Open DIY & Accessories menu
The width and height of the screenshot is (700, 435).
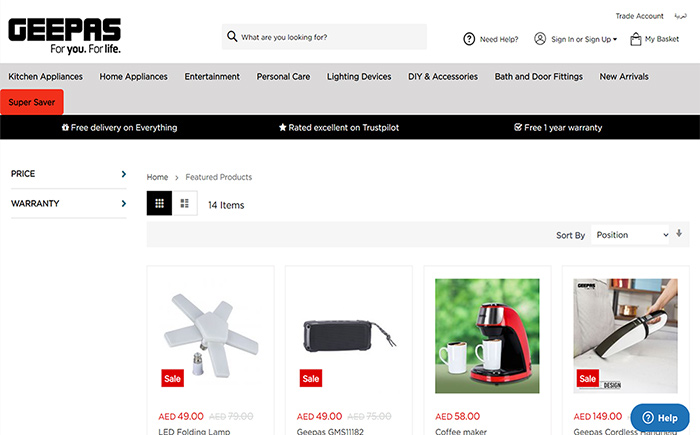click(x=443, y=76)
